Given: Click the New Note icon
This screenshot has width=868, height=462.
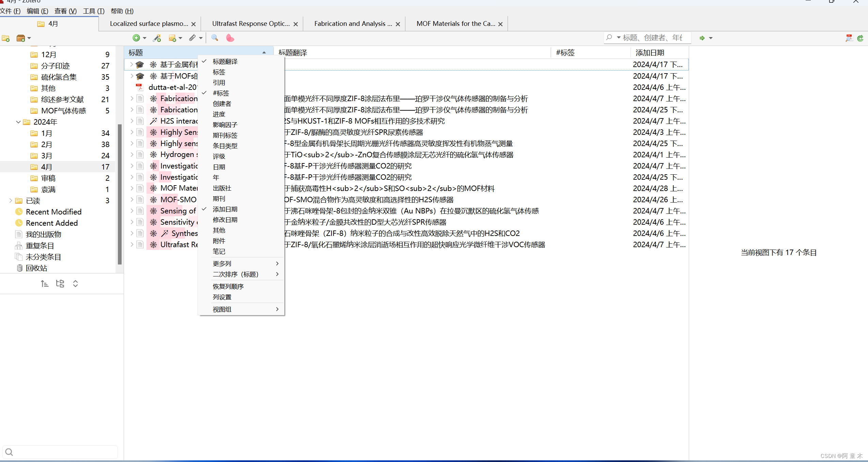Looking at the screenshot, I should [x=172, y=38].
